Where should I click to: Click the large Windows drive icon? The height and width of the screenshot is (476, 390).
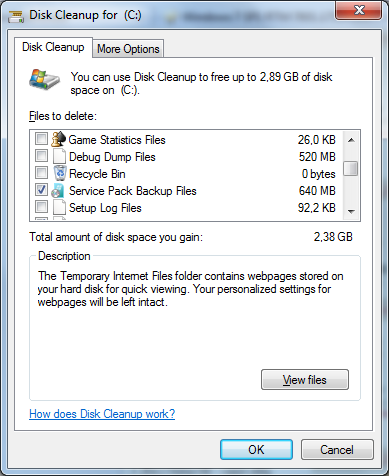(44, 80)
